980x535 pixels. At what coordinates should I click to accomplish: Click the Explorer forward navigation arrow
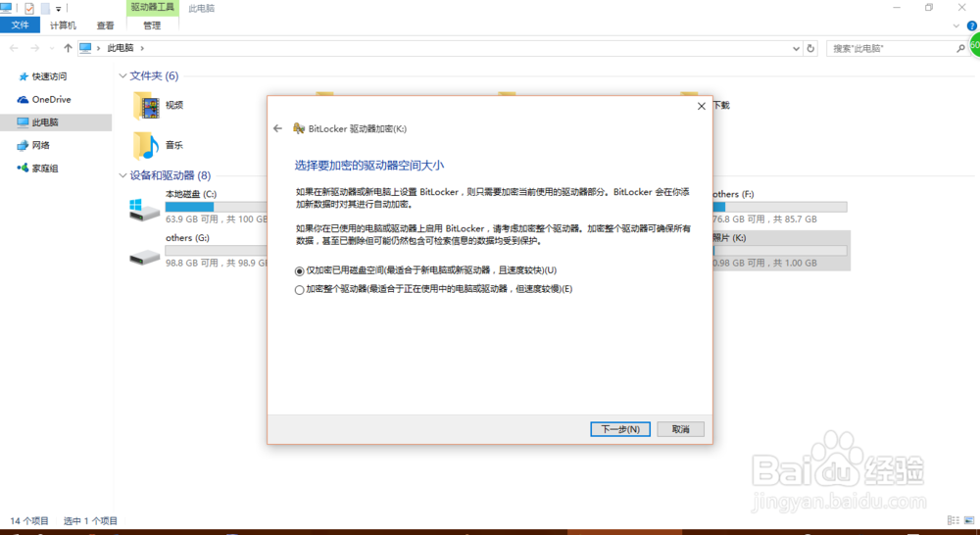click(35, 48)
